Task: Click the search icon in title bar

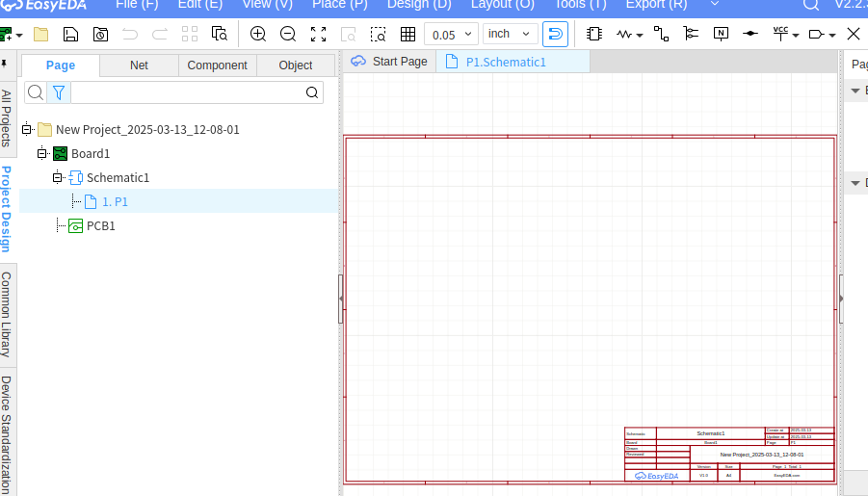Action: [x=810, y=5]
